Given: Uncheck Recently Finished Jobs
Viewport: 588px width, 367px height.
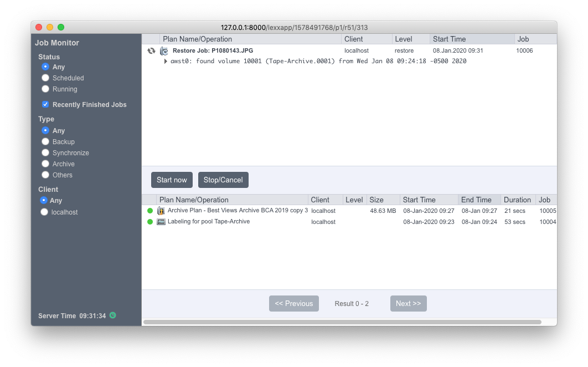Looking at the screenshot, I should pyautogui.click(x=45, y=104).
